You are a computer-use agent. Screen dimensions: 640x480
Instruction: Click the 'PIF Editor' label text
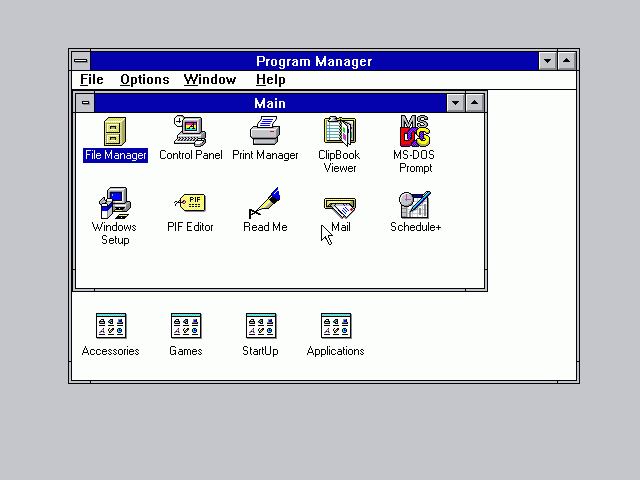(190, 227)
